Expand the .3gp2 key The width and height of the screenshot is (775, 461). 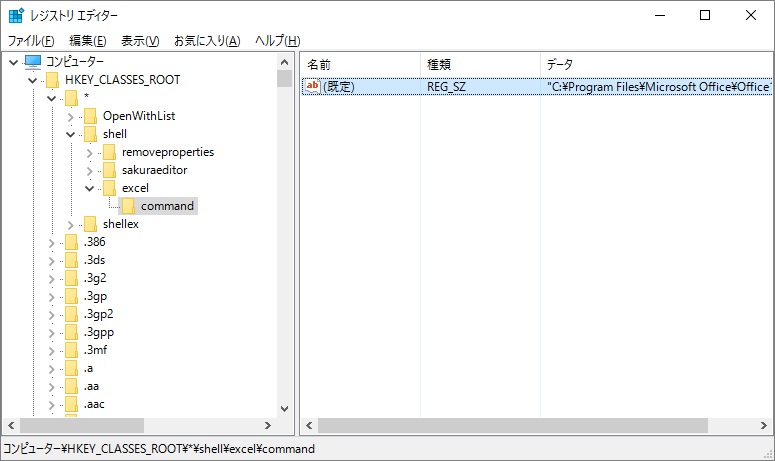tap(51, 315)
